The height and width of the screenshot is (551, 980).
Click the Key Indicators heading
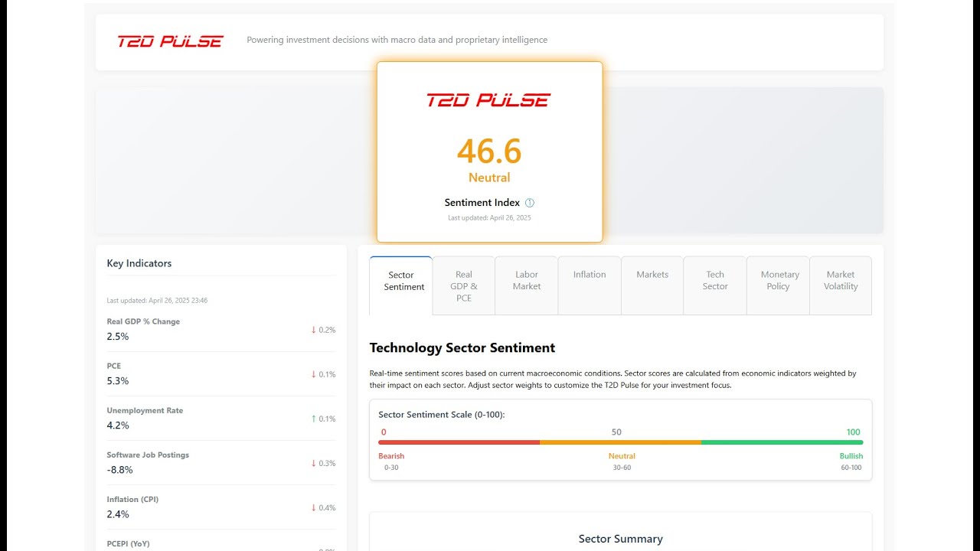tap(139, 263)
